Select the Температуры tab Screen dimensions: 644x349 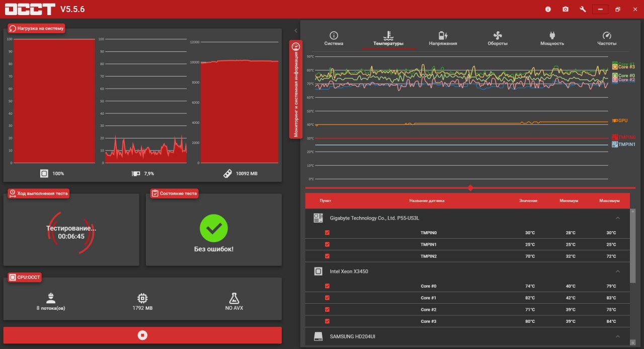388,38
